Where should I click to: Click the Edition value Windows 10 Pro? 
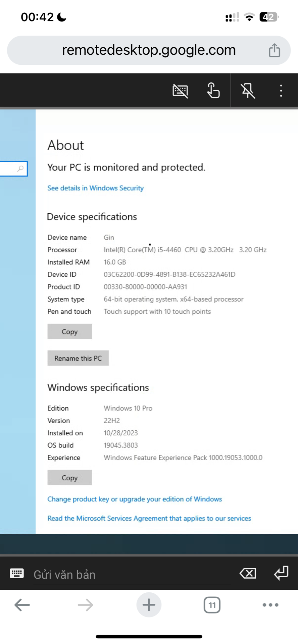pyautogui.click(x=128, y=408)
